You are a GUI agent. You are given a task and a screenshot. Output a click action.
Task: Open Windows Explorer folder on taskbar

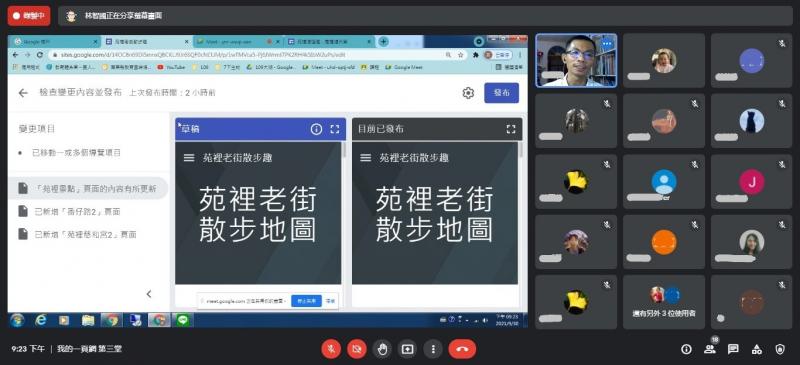point(88,320)
